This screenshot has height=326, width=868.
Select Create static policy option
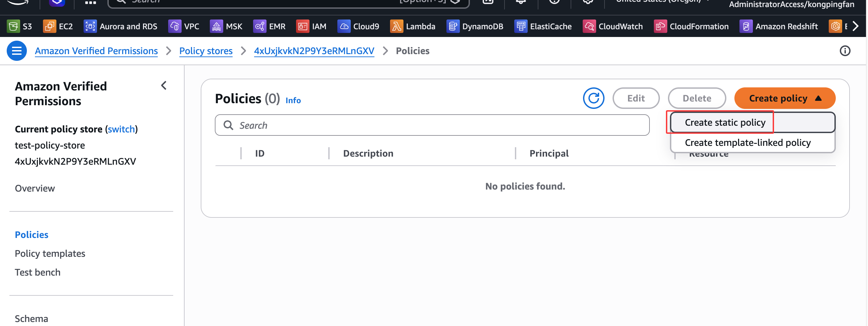725,123
